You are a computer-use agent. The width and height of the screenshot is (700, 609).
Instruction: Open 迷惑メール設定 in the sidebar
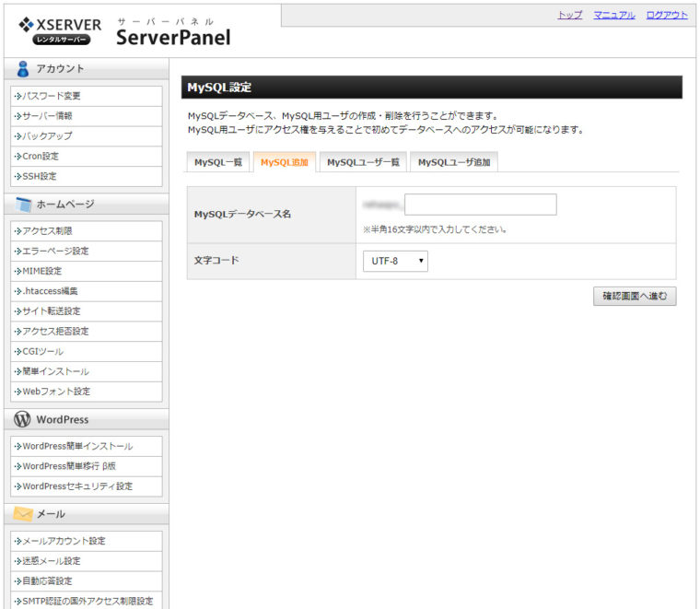(x=87, y=561)
